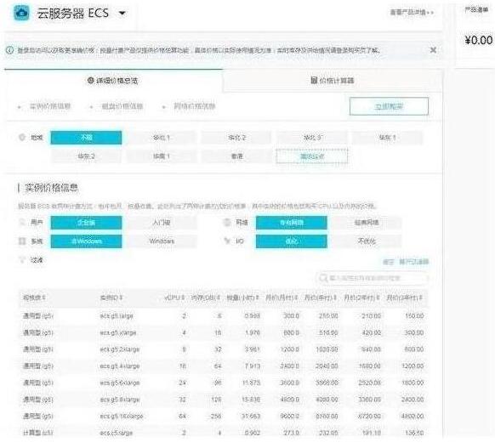The image size is (495, 448).
Task: Sort by the 按量(小时) column
Action: point(242,298)
